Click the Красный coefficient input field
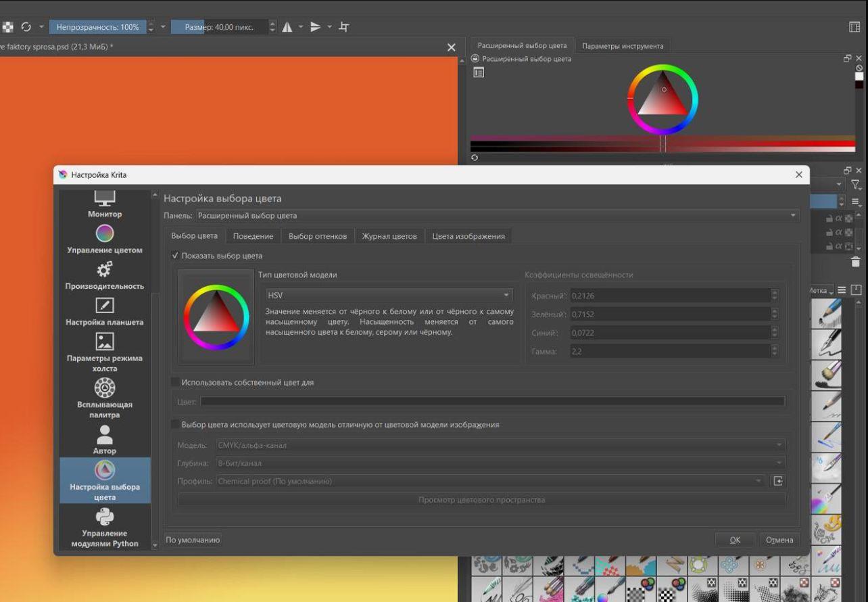Screen dimensions: 868x602 pos(670,296)
